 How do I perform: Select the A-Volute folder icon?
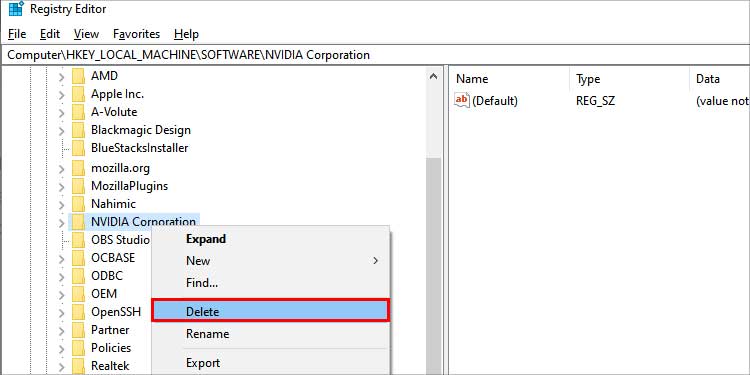coord(78,112)
